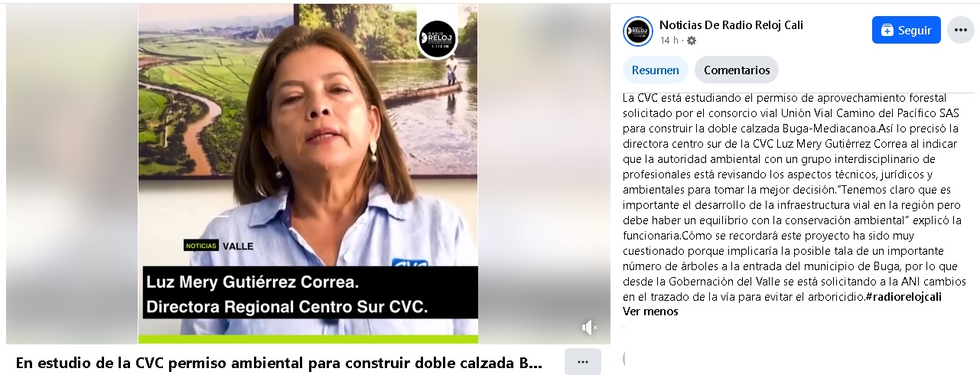The height and width of the screenshot is (375, 980).
Task: Collapse the description with Ver menos
Action: coord(650,311)
